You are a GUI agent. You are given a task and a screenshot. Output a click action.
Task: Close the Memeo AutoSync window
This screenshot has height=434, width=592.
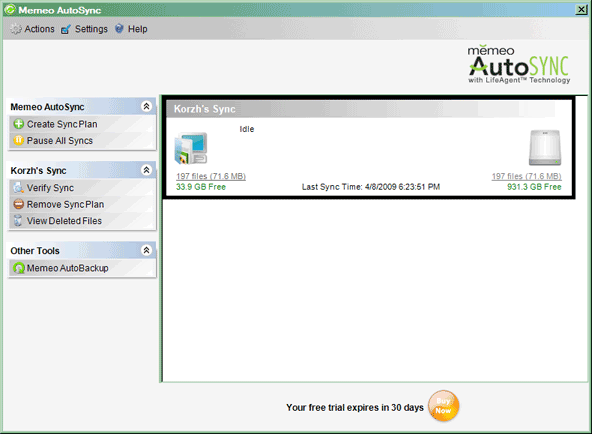point(581,9)
